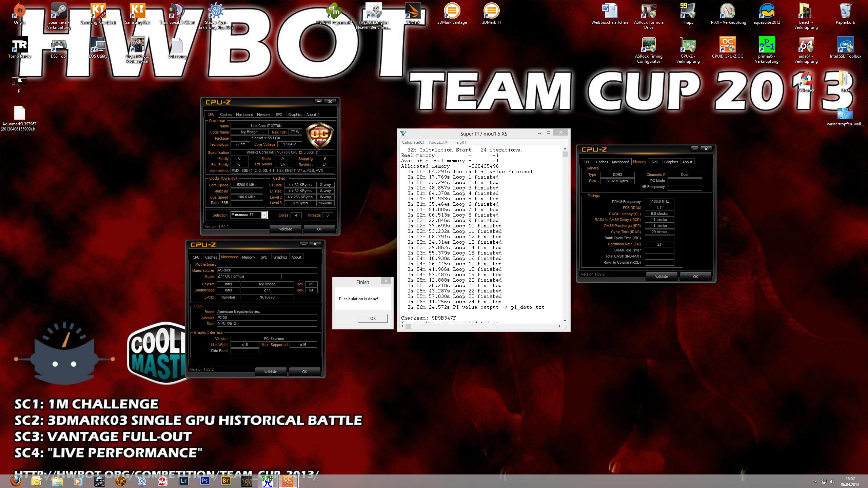The width and height of the screenshot is (868, 488).
Task: Click Validate in CPU-Z Memory window
Action: [x=662, y=277]
